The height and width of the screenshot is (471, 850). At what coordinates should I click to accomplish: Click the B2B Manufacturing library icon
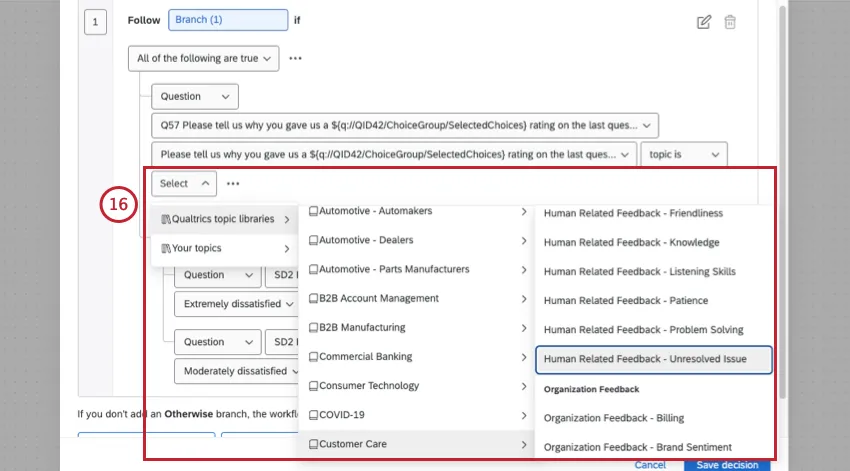(x=313, y=327)
